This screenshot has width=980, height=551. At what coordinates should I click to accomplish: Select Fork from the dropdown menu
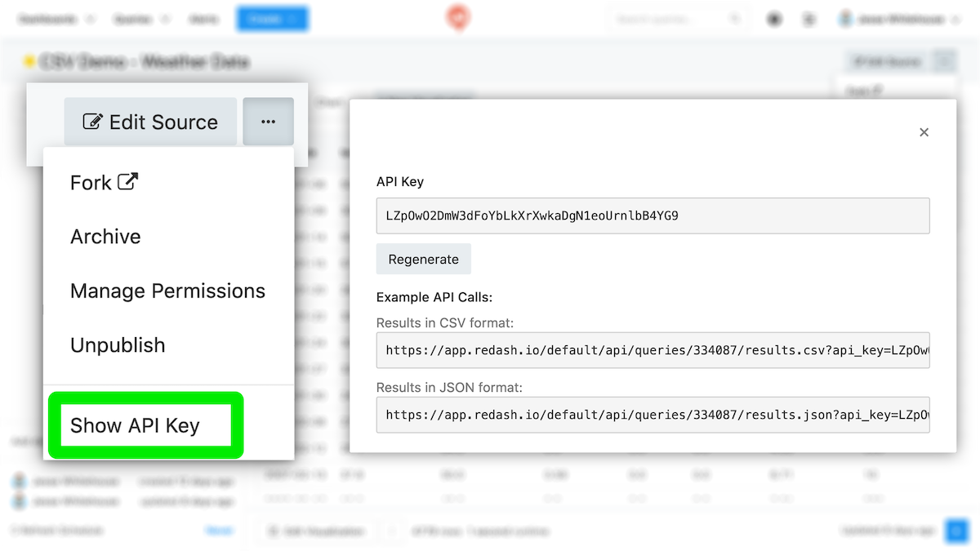[104, 183]
